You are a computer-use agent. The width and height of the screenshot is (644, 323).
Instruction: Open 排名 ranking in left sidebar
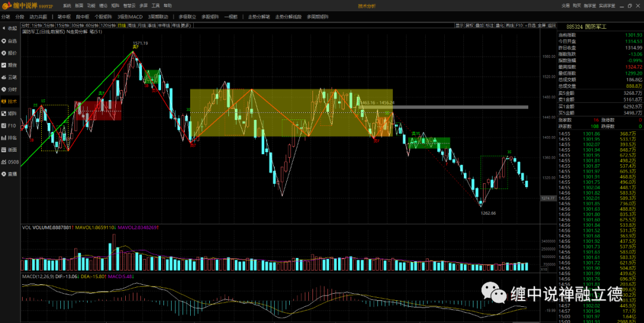point(10,138)
